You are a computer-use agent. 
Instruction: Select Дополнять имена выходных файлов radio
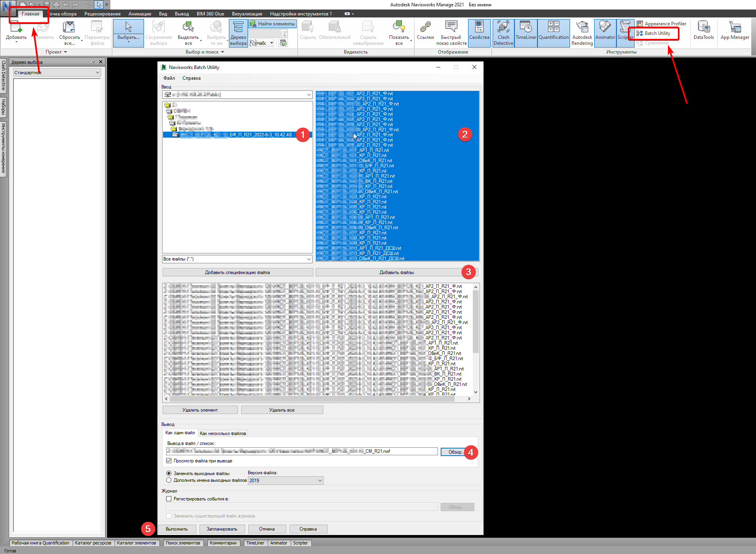(169, 480)
